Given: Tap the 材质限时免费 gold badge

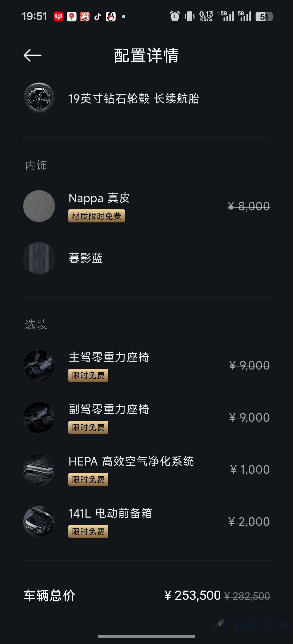Looking at the screenshot, I should [97, 216].
